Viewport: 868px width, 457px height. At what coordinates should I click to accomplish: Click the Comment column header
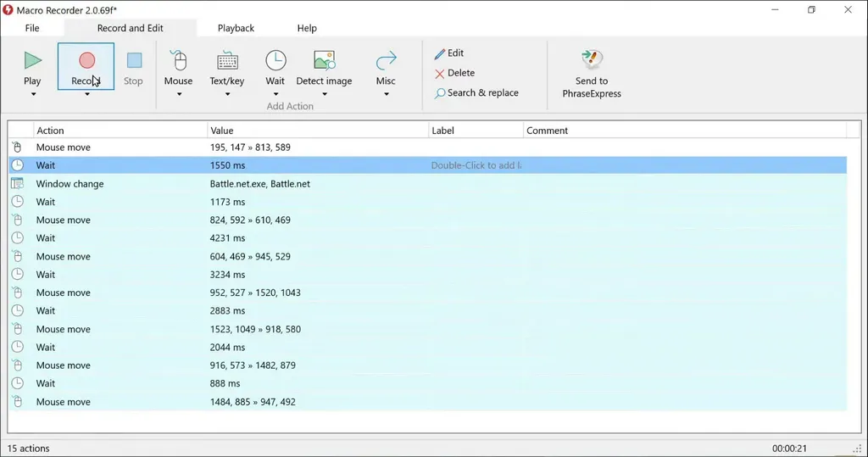685,131
